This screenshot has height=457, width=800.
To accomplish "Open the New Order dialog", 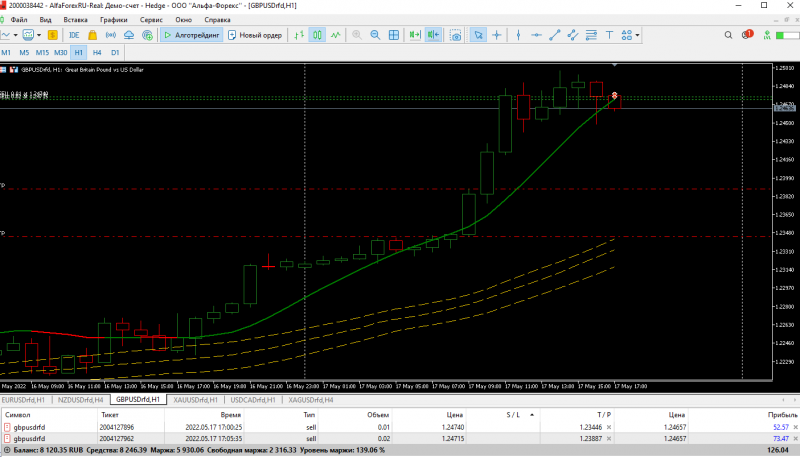I will [255, 35].
